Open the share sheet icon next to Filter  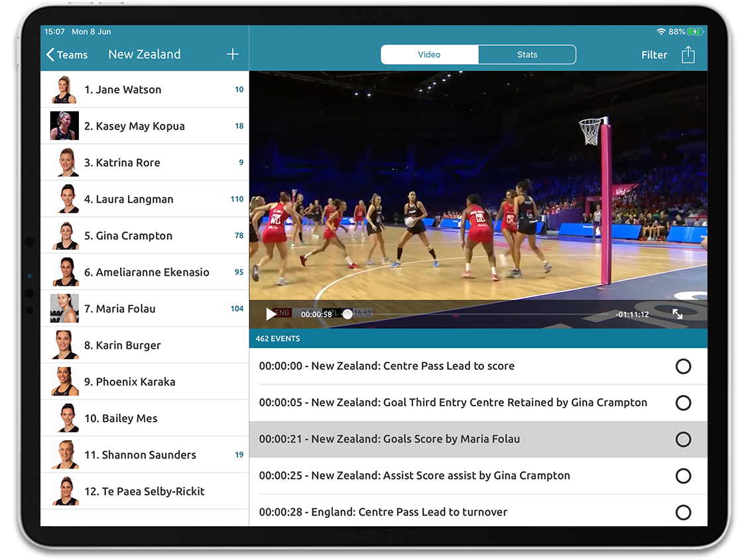coord(688,54)
